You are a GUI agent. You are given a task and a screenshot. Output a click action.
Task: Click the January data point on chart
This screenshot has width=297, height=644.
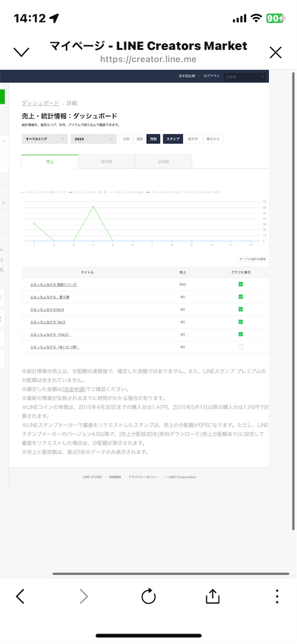34,223
